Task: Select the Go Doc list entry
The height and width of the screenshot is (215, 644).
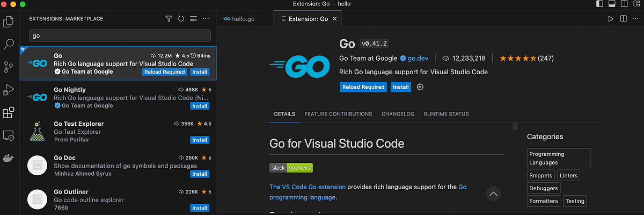Action: (x=118, y=165)
